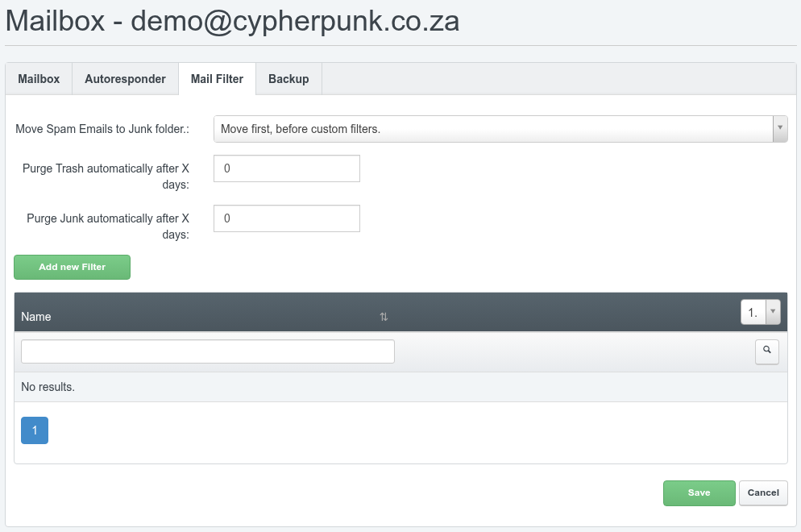
Task: Click the Move Spam Emails to Junk folder label
Action: 102,129
